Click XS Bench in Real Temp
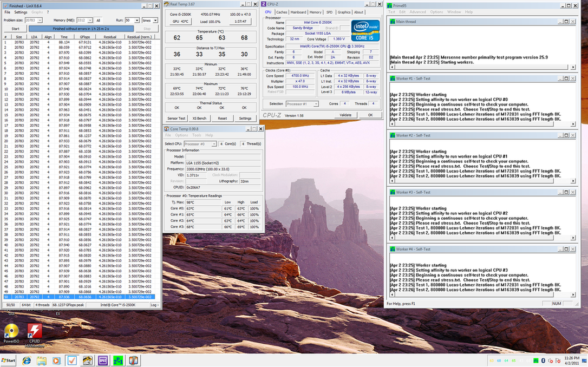This screenshot has width=588, height=367. tap(200, 118)
